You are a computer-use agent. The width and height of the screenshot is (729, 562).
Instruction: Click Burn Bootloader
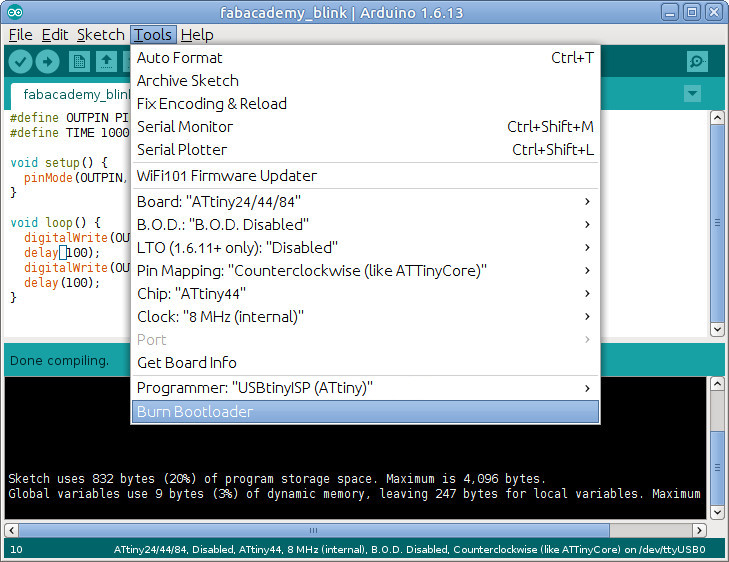[365, 412]
